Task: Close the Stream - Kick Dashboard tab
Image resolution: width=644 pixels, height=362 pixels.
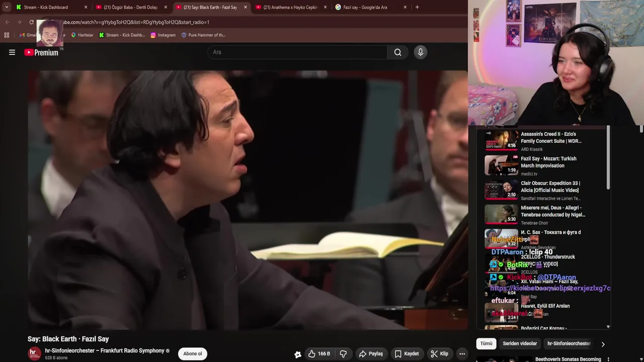Action: (x=86, y=8)
